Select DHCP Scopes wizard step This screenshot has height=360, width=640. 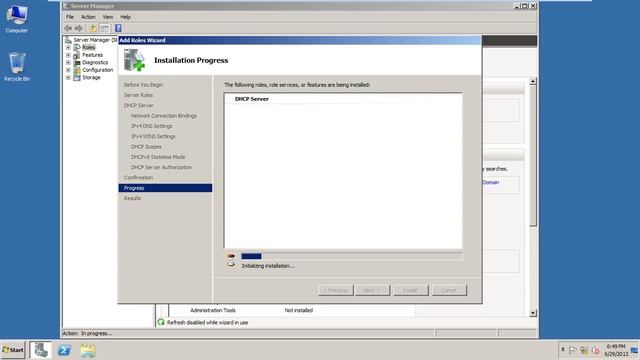[146, 147]
